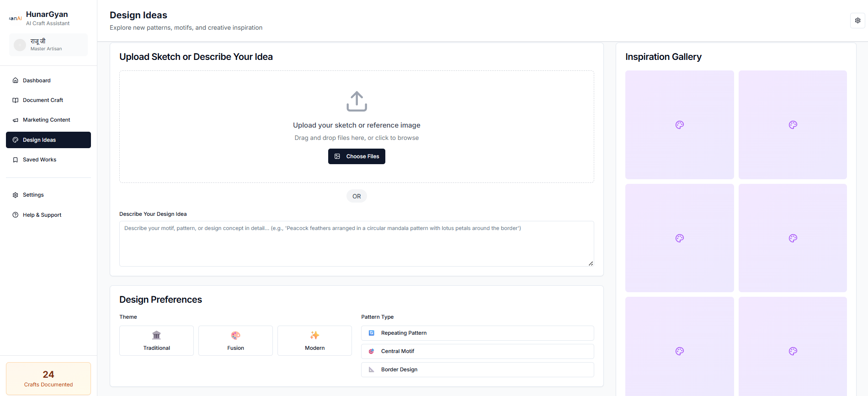Open Help & Support
Image resolution: width=868 pixels, height=396 pixels.
[48, 215]
